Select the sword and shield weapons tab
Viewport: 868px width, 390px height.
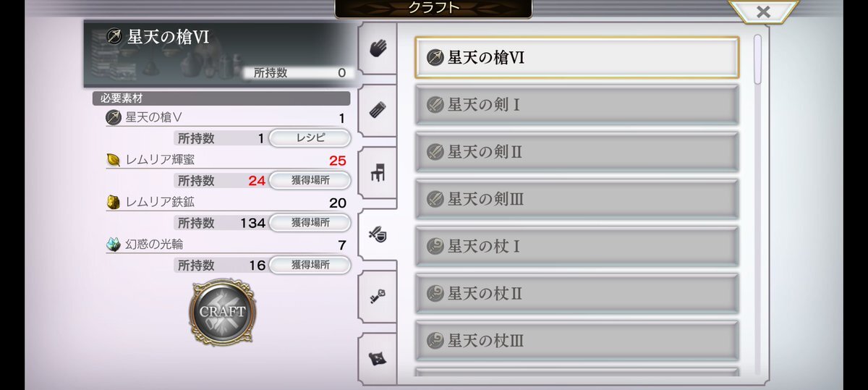[378, 234]
